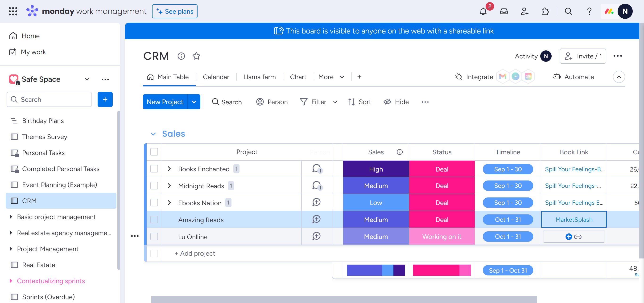Click the High sales priority cell
Screen dimensions: 644x303
(376, 169)
